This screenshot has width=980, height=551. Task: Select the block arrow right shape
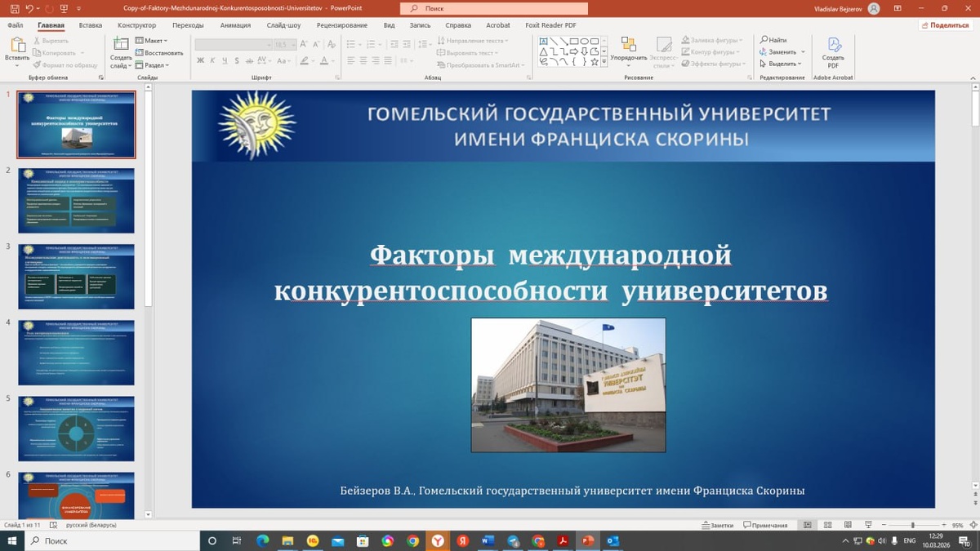[x=574, y=51]
